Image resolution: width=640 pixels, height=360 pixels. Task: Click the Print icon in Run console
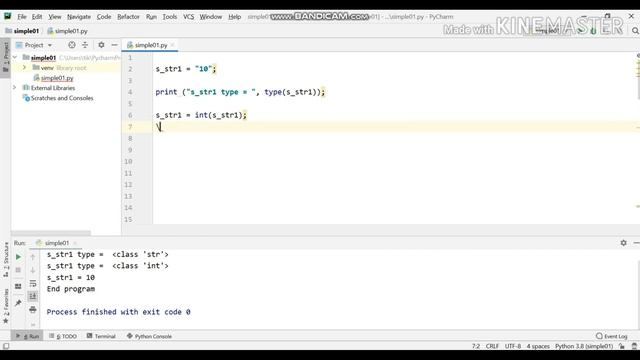coord(33,310)
